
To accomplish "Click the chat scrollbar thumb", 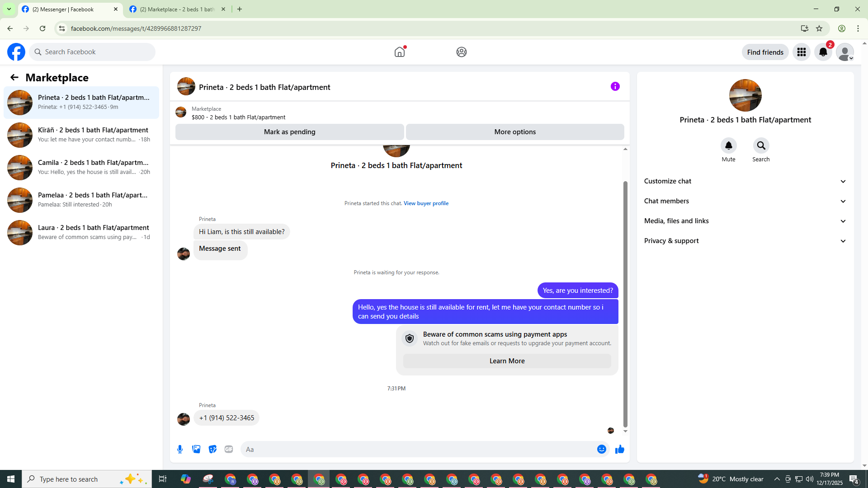I will point(625,303).
